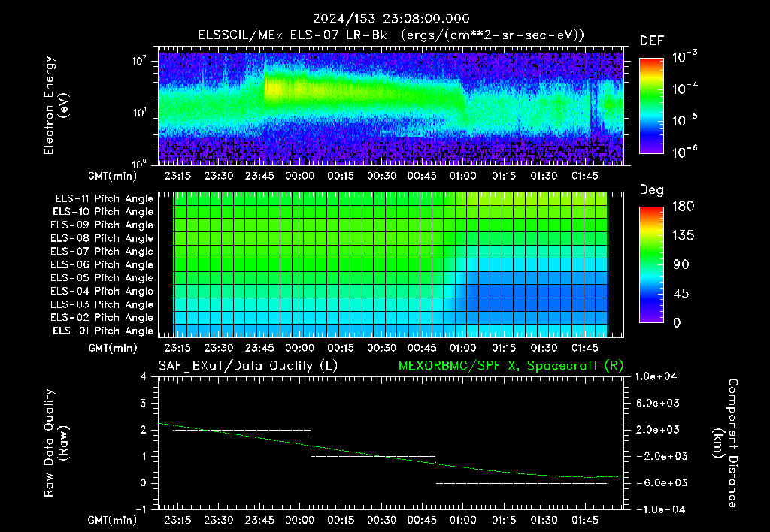Click the data quality line at level 2

(242, 430)
